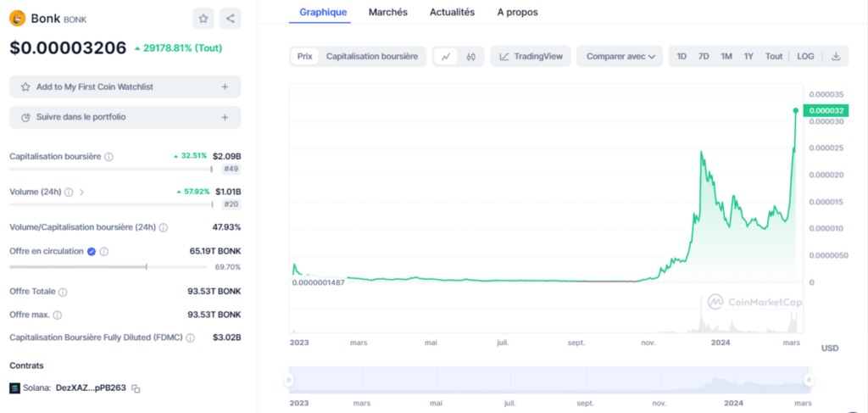Click the 57.92% volume change

tap(193, 192)
